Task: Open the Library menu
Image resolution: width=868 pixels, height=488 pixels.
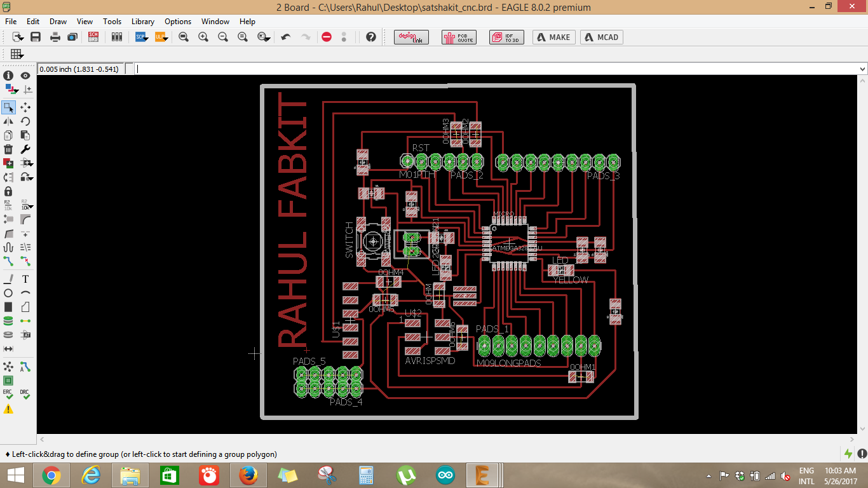Action: coord(143,21)
